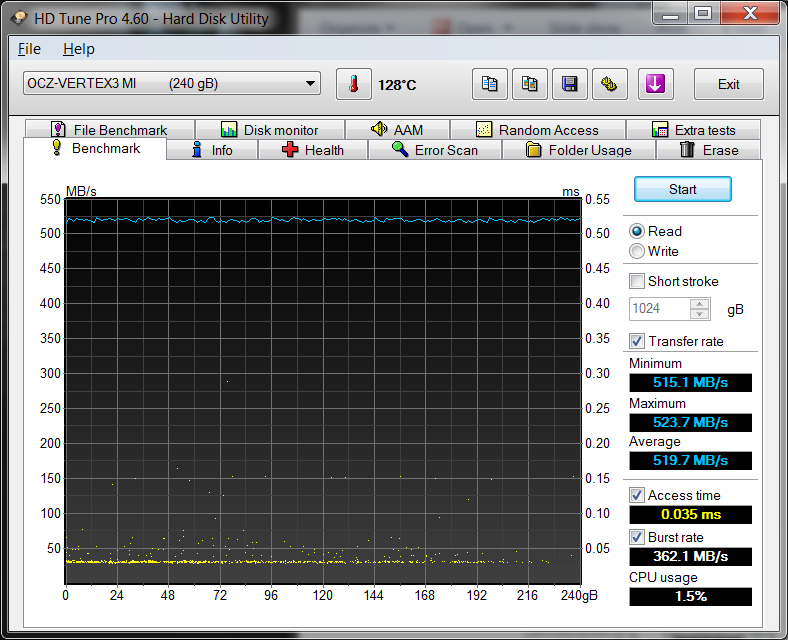Click the copy text to clipboard icon
Viewport: 788px width, 640px height.
(490, 85)
